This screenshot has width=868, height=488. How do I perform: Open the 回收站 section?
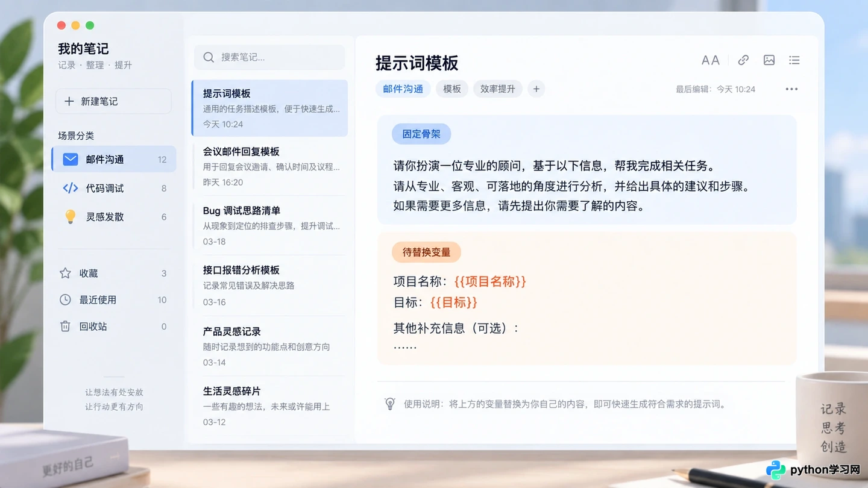point(114,326)
